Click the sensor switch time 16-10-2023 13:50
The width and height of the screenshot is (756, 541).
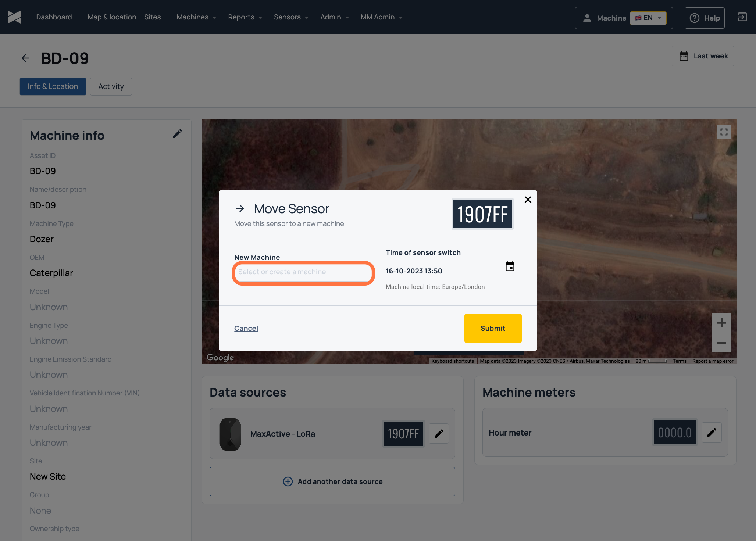coord(414,271)
